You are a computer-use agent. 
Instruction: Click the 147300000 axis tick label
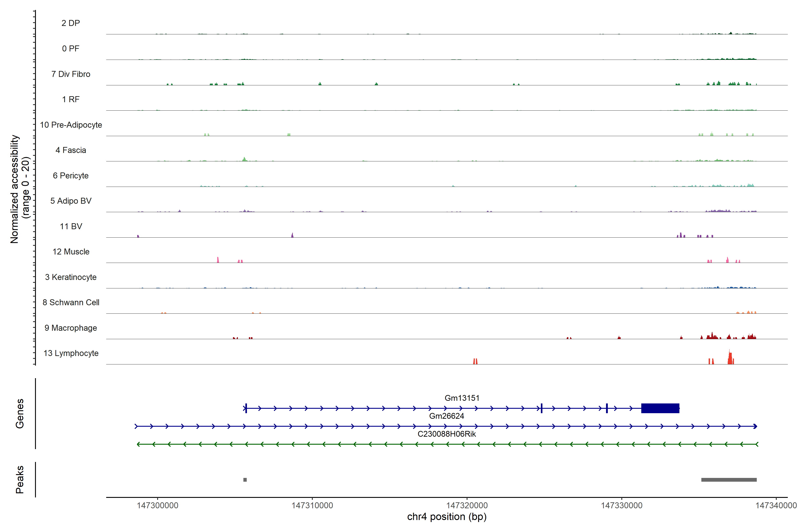point(157,505)
